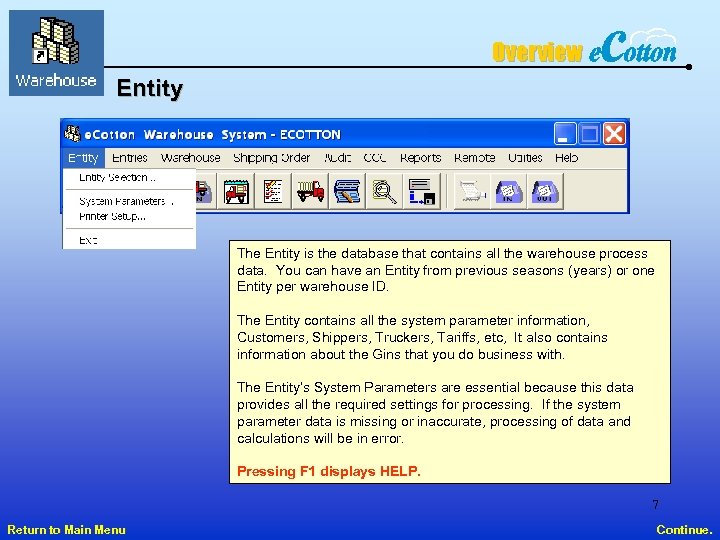Click the Continue link
The width and height of the screenshot is (720, 540).
click(684, 529)
